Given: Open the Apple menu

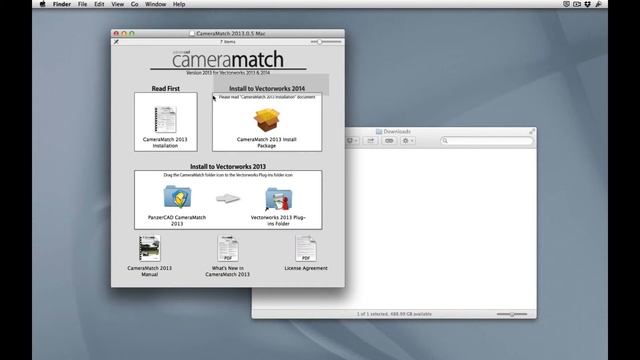Looking at the screenshot, I should (42, 4).
